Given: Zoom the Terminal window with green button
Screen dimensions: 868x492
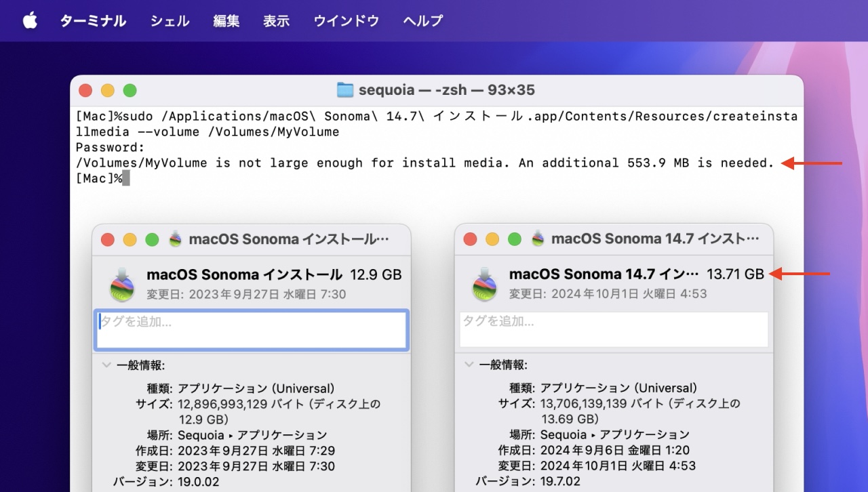Looking at the screenshot, I should pos(130,90).
